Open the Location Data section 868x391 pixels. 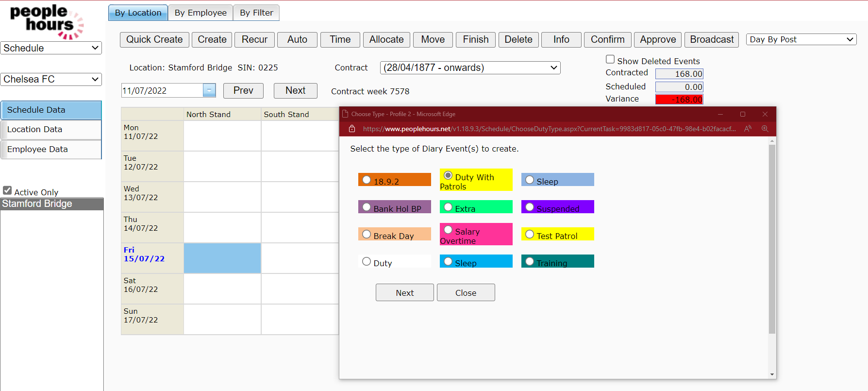coord(51,129)
